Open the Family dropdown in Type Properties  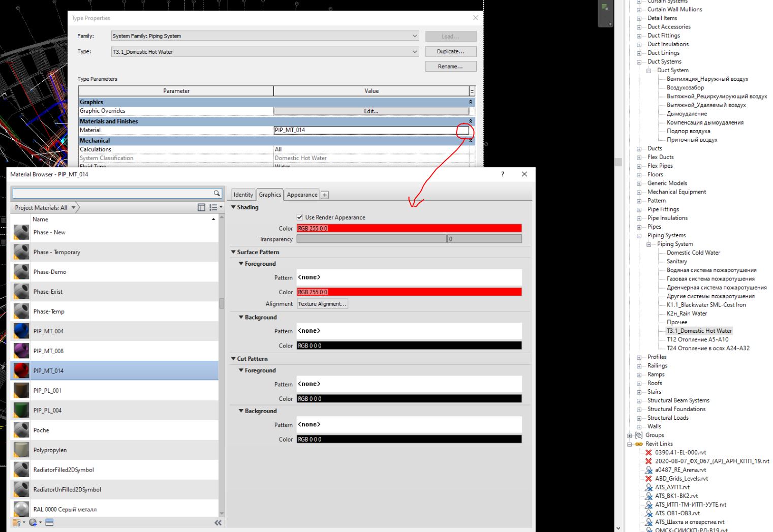(x=415, y=36)
